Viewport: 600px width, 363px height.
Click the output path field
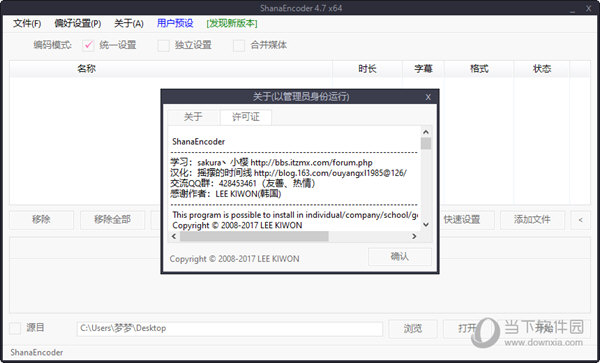point(230,329)
